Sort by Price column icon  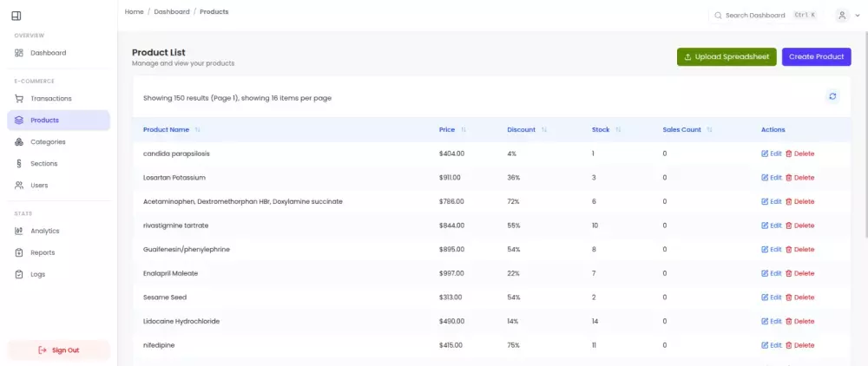pyautogui.click(x=464, y=130)
